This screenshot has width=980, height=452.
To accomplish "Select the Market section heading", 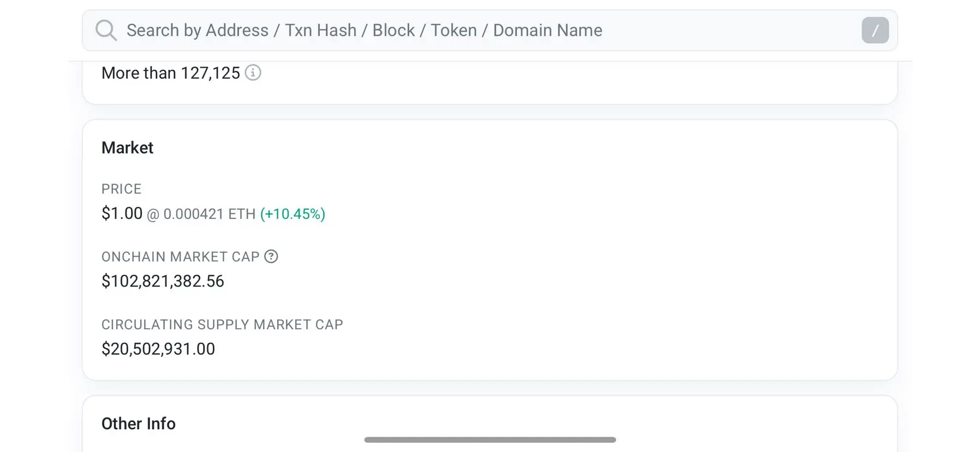I will (x=127, y=147).
